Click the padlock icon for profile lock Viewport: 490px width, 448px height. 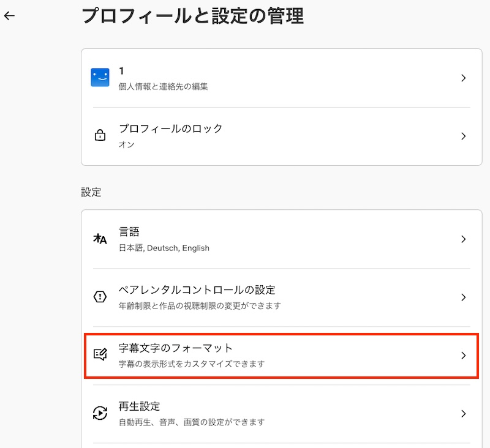pyautogui.click(x=100, y=135)
